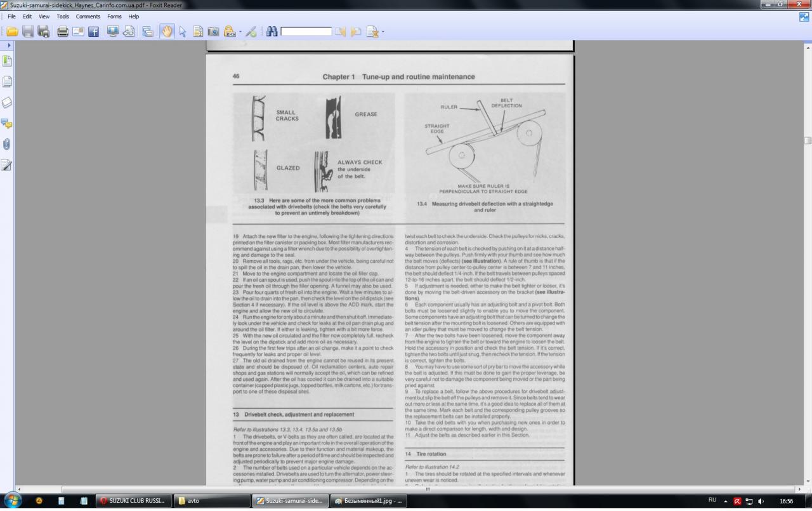Open the Comments menu
This screenshot has width=812, height=511.
point(88,17)
